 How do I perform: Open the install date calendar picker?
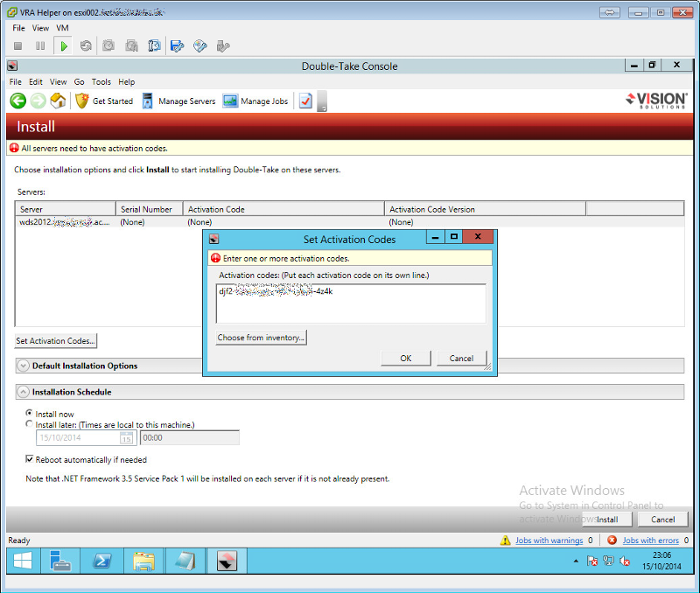click(x=126, y=437)
